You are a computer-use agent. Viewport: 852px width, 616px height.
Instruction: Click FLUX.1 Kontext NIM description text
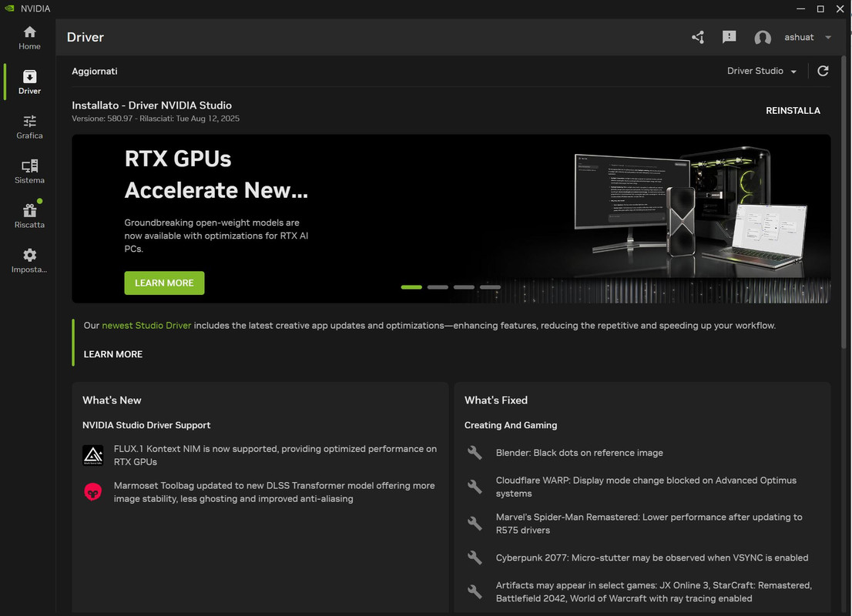(275, 455)
